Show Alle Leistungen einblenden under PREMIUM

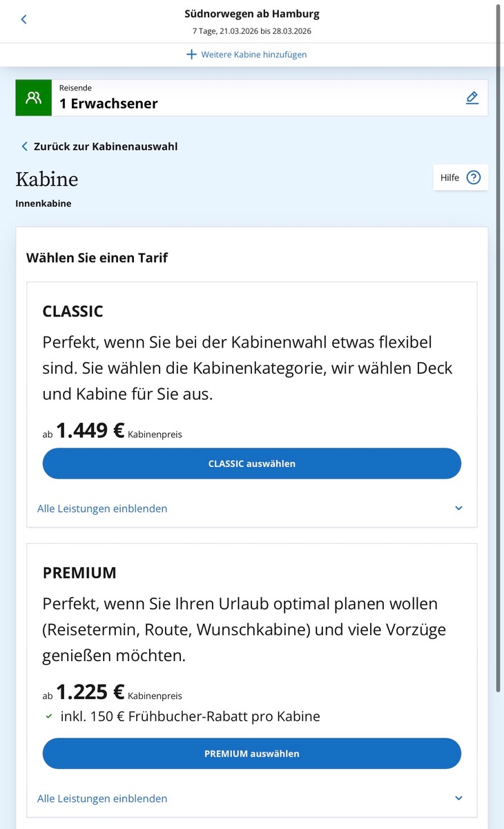[102, 799]
